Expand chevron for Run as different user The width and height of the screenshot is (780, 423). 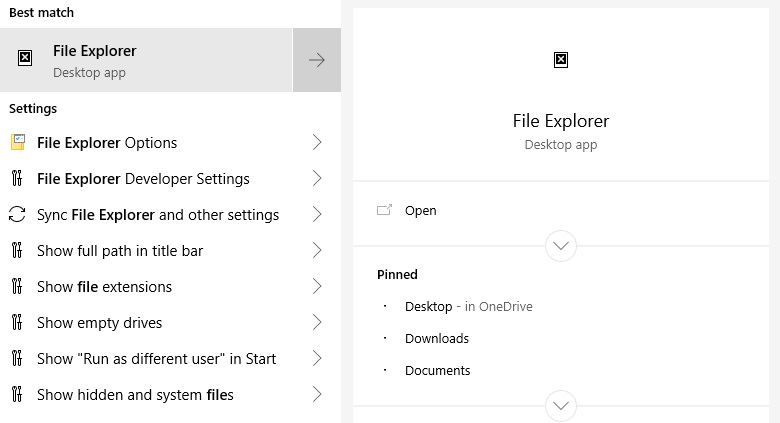coord(317,358)
